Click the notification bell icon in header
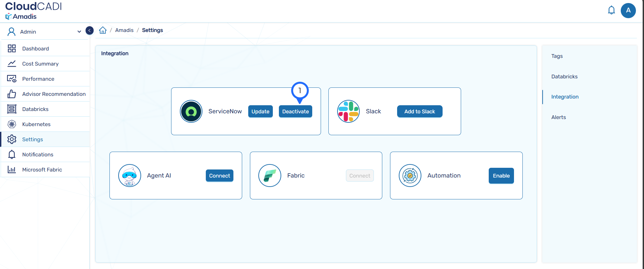 (611, 10)
